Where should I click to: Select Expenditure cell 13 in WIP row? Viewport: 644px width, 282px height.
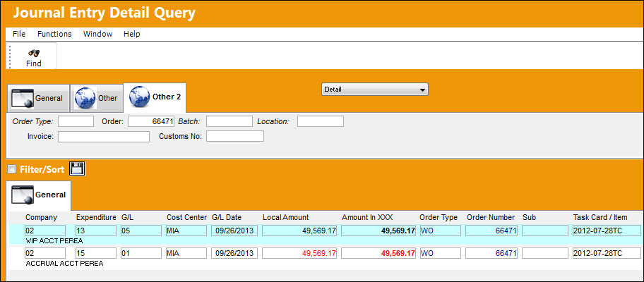point(96,231)
